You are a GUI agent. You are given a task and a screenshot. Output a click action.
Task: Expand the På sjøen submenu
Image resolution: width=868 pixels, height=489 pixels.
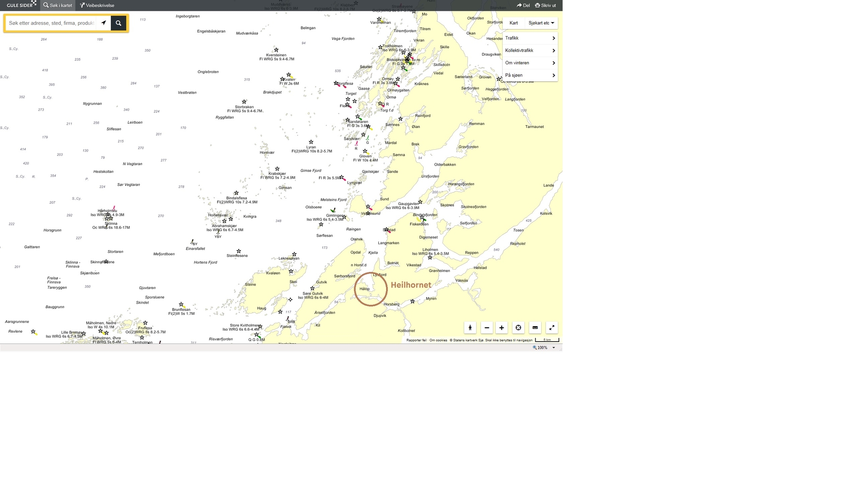click(x=530, y=76)
